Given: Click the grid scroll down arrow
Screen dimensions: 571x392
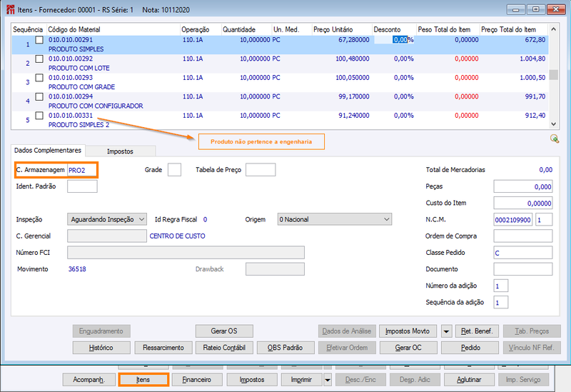Looking at the screenshot, I should click(554, 124).
